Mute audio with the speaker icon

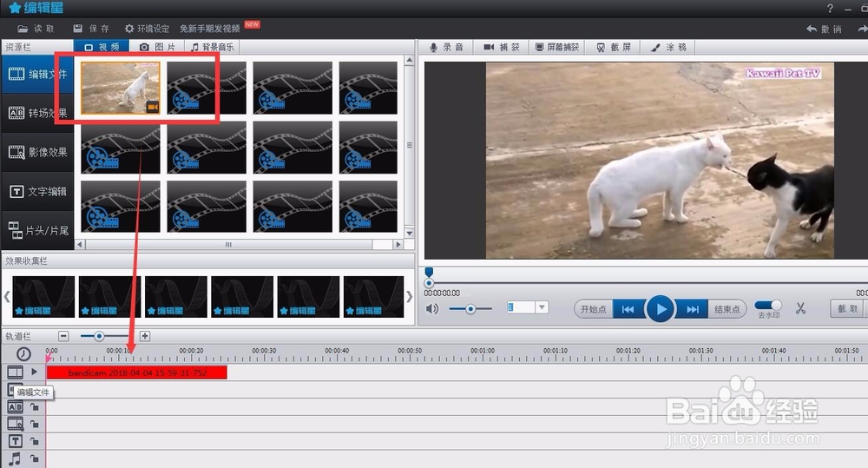coord(431,308)
